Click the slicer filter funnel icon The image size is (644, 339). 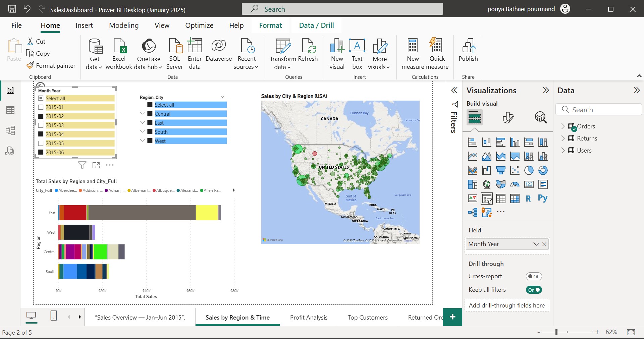(x=82, y=165)
